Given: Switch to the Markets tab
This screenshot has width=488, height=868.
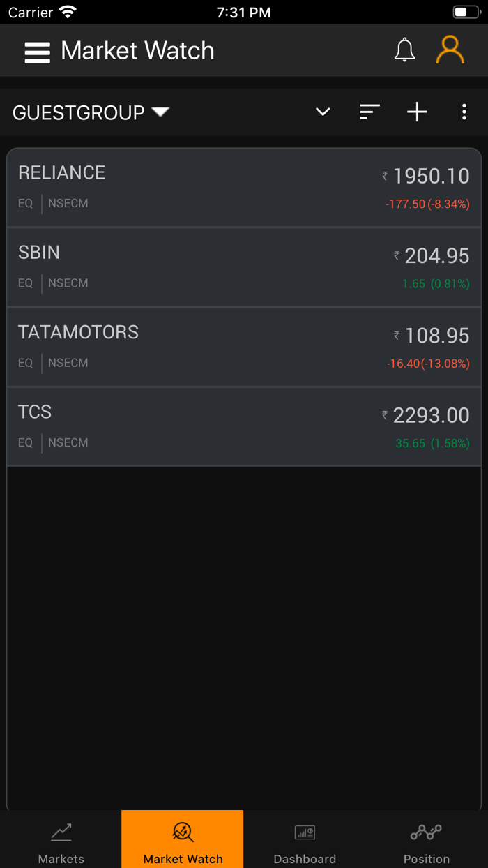Looking at the screenshot, I should [61, 839].
